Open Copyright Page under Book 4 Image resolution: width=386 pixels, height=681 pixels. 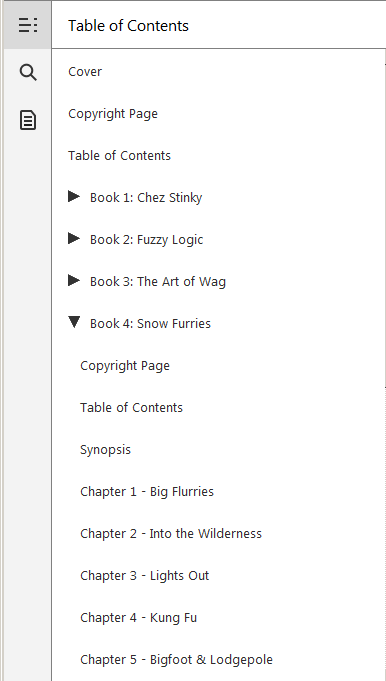pos(125,366)
